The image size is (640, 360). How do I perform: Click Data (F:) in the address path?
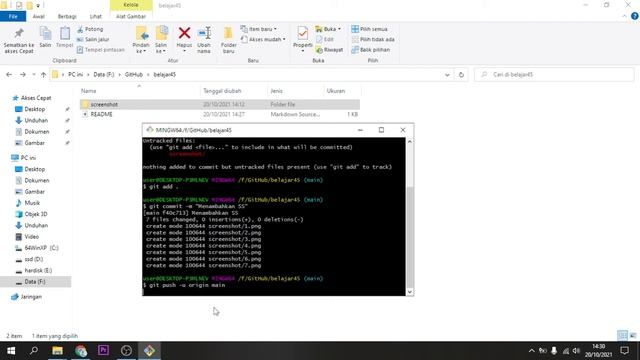[104, 75]
